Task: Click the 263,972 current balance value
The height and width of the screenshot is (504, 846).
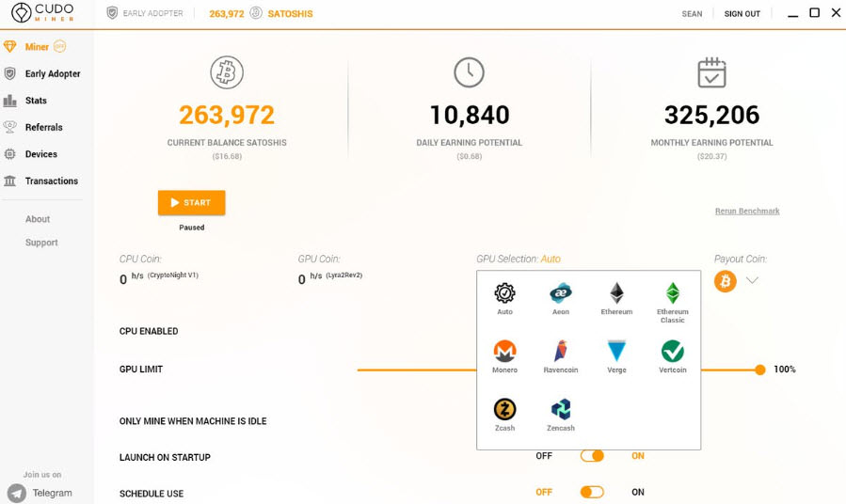Action: click(227, 115)
